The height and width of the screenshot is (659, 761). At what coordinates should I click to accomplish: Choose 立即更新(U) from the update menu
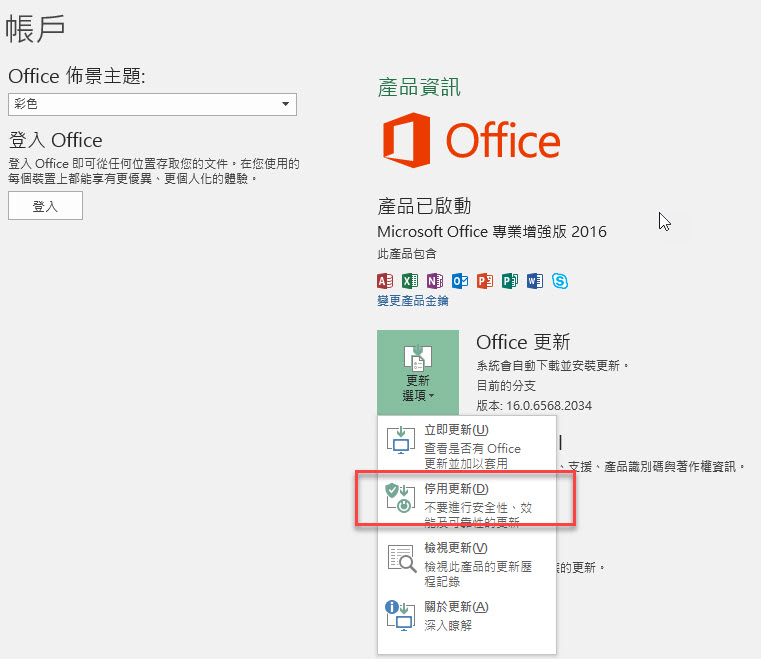[x=466, y=445]
